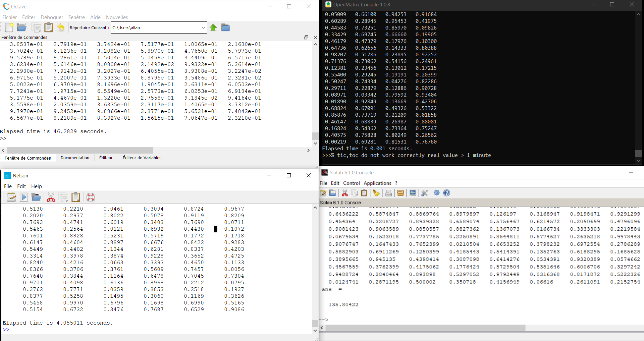Click the lifebuoy Help icon in Nelson
Viewport: 644px width, 341px height.
coord(91,197)
